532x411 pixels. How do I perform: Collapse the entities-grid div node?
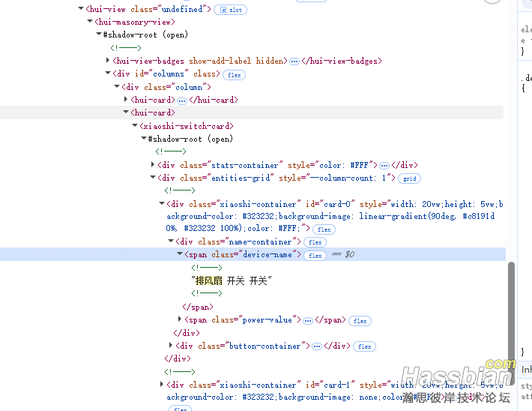153,178
